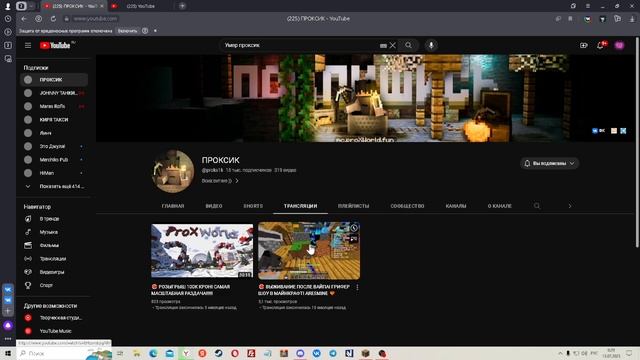Screen dimensions: 640x360
Task: Expand show more subscriptions list
Action: click(54, 186)
